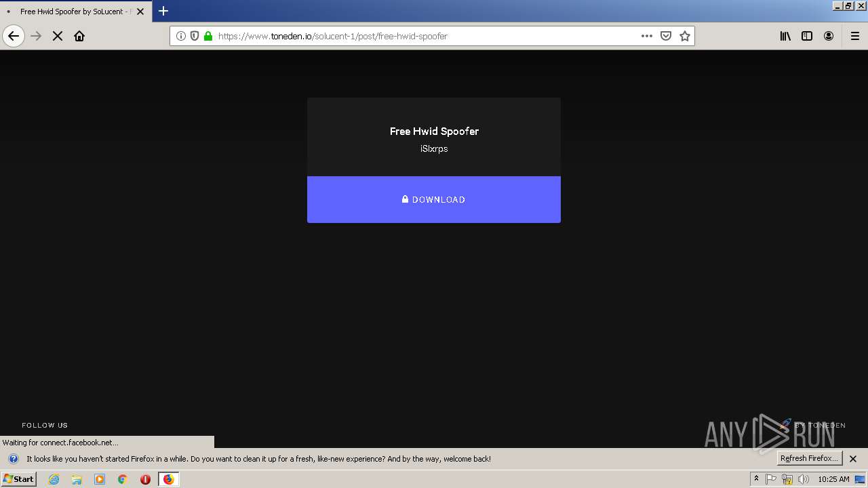Click the Free Hwid Spoofer title
Screen dimensions: 868x488
[x=434, y=131]
